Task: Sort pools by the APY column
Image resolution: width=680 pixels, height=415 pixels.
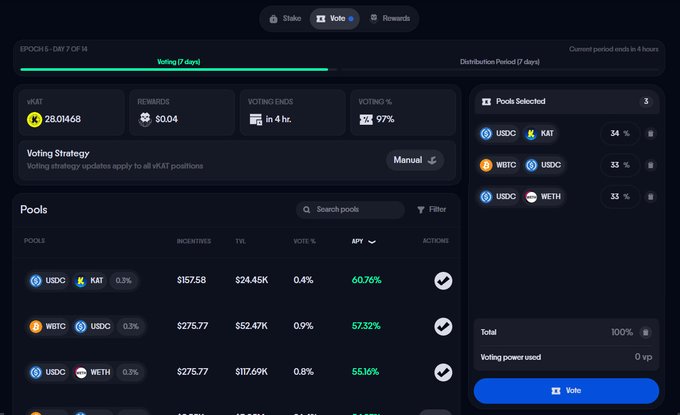Action: (363, 241)
